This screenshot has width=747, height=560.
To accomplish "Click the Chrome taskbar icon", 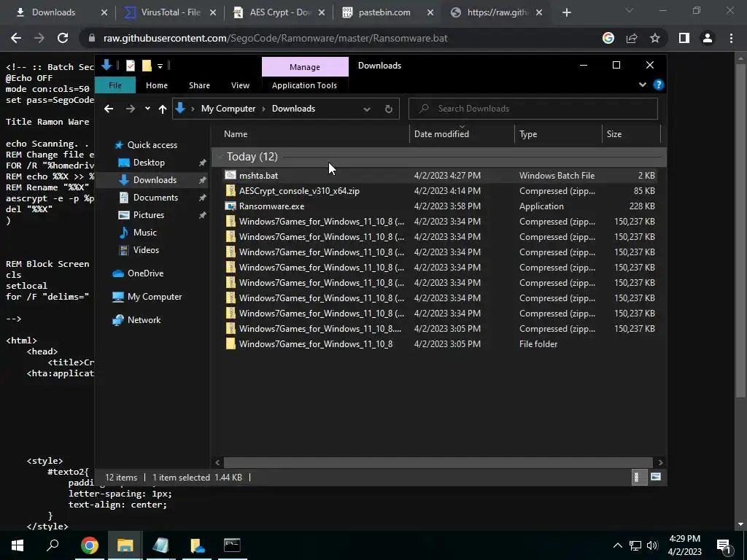I will [x=89, y=545].
